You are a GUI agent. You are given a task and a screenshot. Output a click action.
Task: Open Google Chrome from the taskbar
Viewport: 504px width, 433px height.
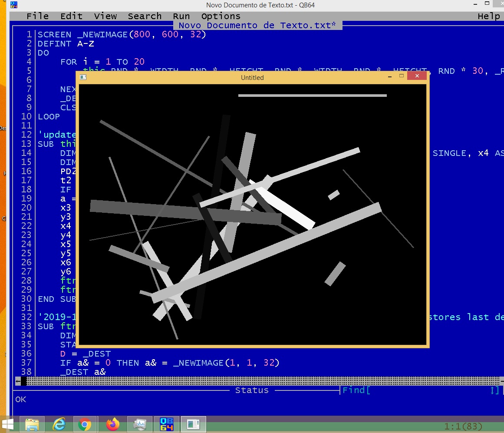click(85, 424)
